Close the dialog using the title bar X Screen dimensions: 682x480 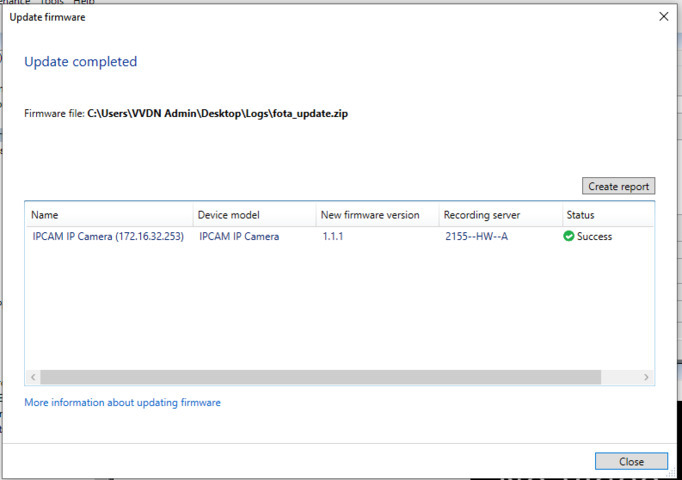pos(663,16)
